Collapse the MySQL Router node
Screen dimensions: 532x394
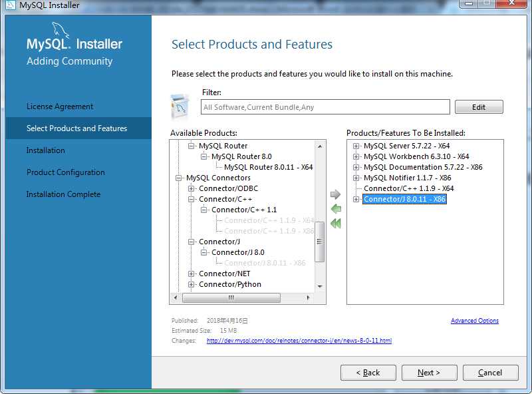191,146
